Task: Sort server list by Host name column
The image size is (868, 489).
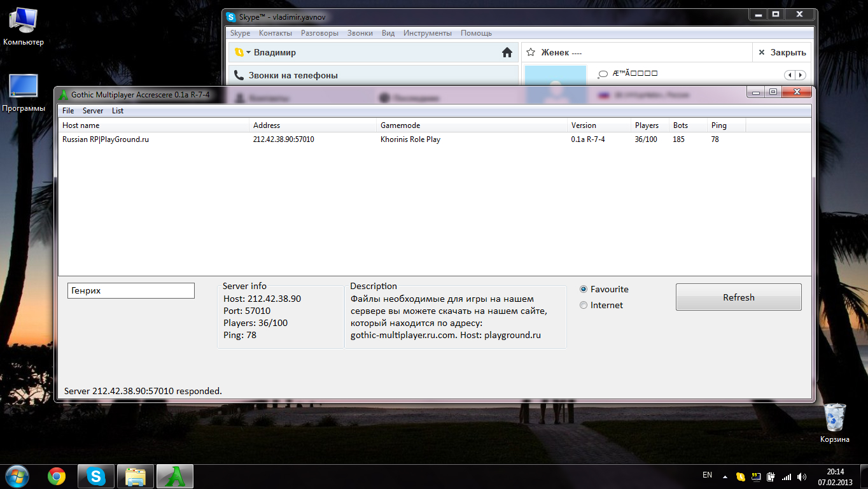Action: [153, 125]
